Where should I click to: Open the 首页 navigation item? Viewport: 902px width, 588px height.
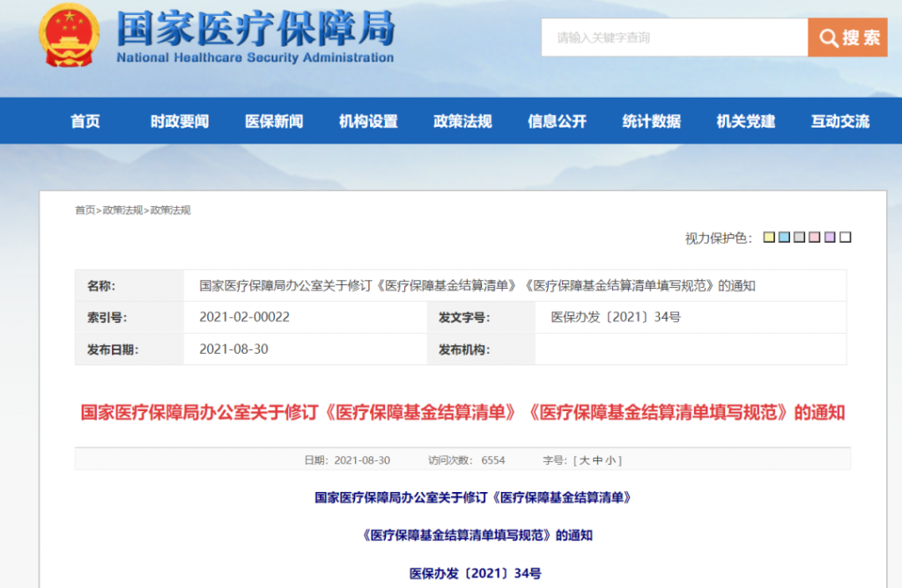[85, 121]
